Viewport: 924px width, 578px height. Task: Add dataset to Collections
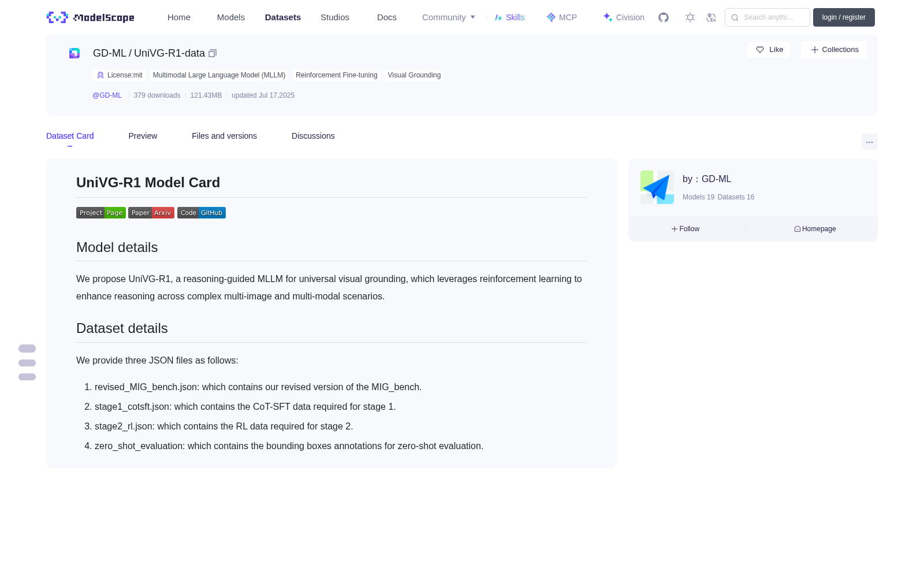(x=834, y=50)
